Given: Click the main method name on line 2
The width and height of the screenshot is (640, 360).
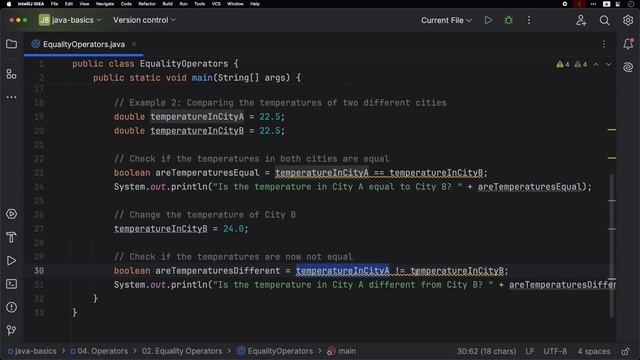Looking at the screenshot, I should tap(202, 78).
